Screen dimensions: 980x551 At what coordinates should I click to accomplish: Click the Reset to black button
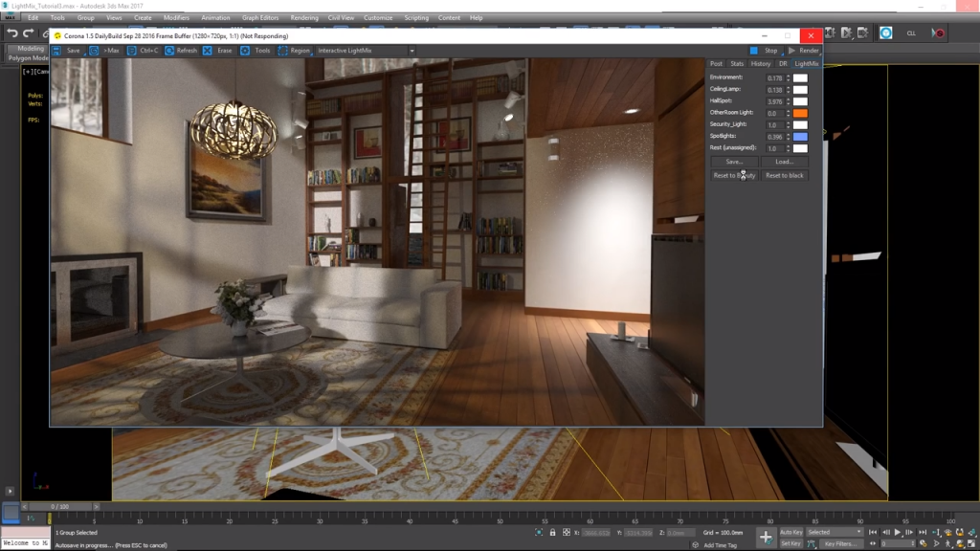[784, 175]
